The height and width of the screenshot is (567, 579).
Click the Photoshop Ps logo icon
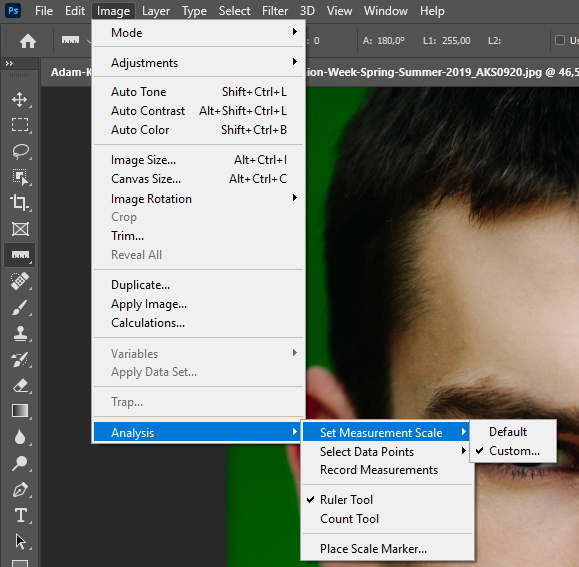13,10
